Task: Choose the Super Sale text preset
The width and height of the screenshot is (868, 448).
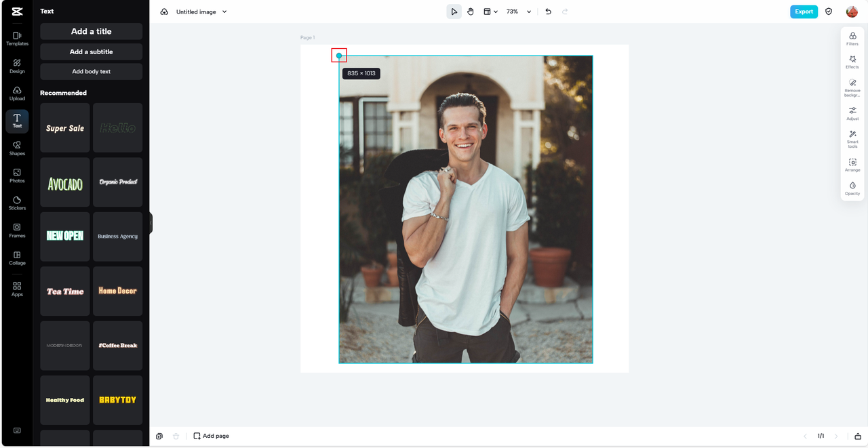Action: pos(65,127)
